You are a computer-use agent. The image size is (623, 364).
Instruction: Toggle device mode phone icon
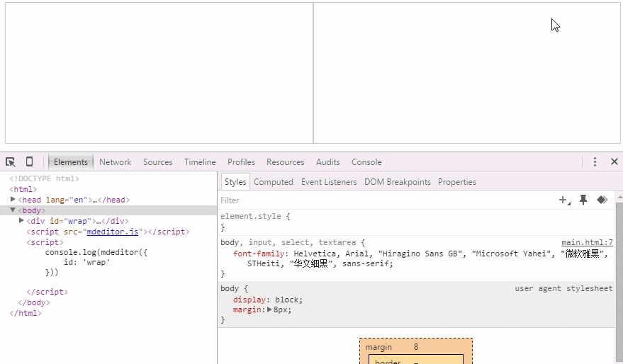29,161
